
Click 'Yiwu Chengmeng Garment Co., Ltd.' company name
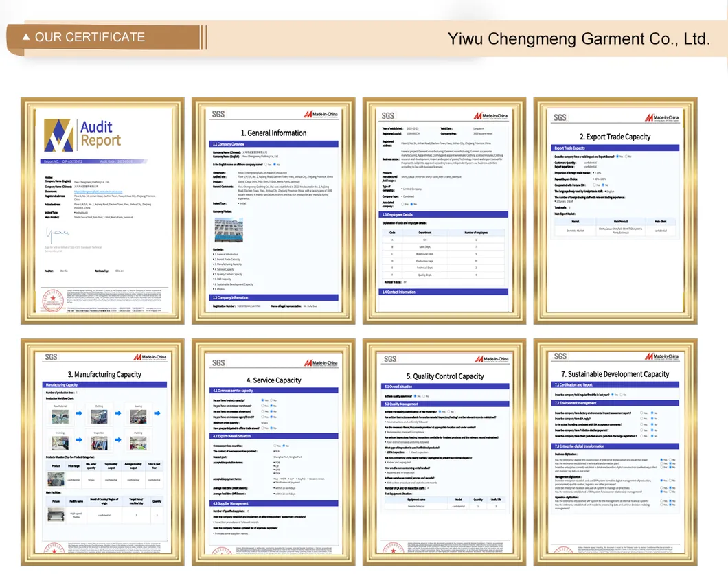click(578, 38)
